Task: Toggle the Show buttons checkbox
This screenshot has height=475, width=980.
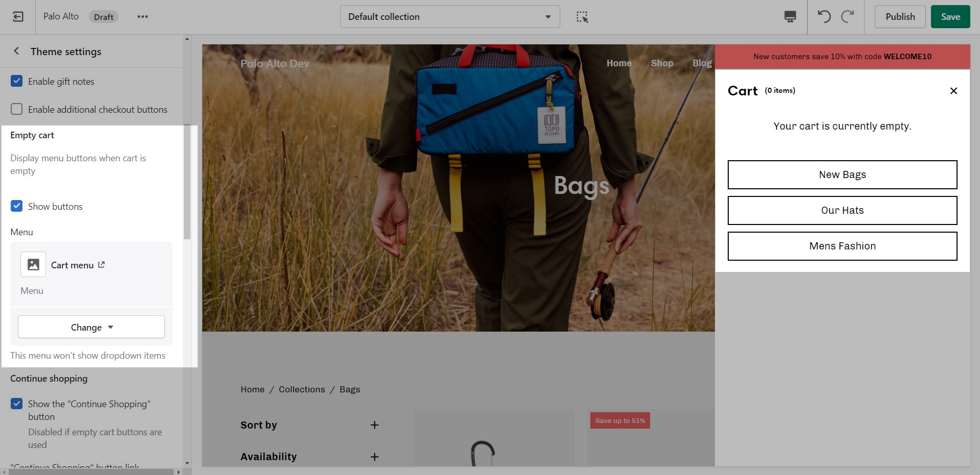Action: tap(17, 206)
